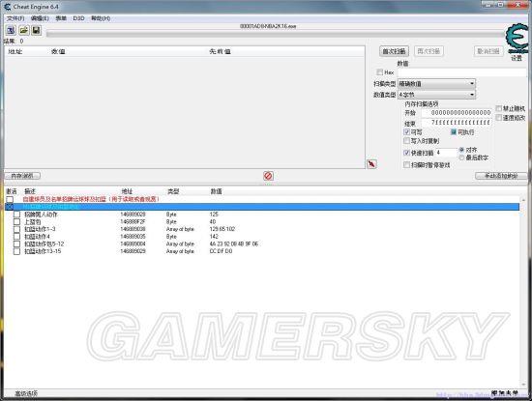This screenshot has width=532, height=401.
Task: Click the scan value input field
Action: coord(461,72)
